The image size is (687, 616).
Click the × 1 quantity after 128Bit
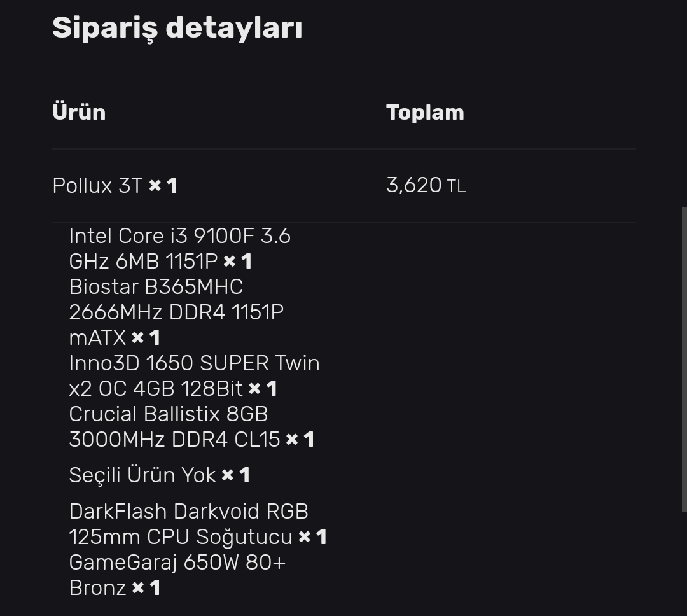(263, 389)
